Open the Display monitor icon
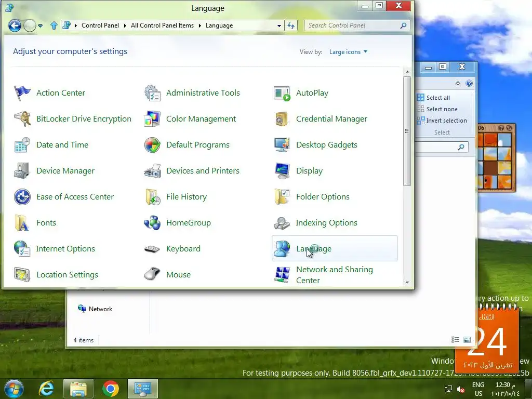This screenshot has width=532, height=399. 282,171
